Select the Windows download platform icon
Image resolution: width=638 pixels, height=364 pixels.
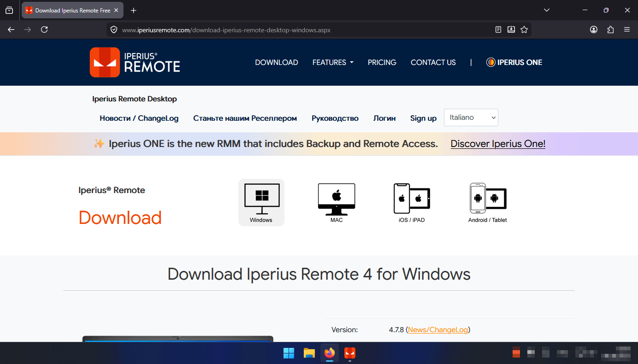(x=261, y=202)
